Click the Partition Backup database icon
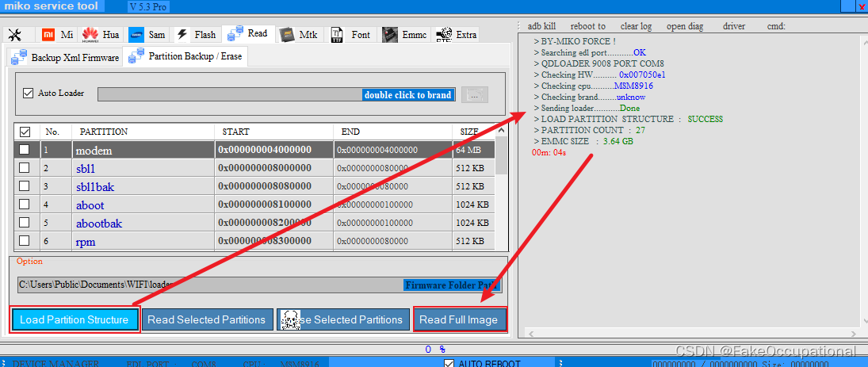The image size is (868, 367). 136,56
